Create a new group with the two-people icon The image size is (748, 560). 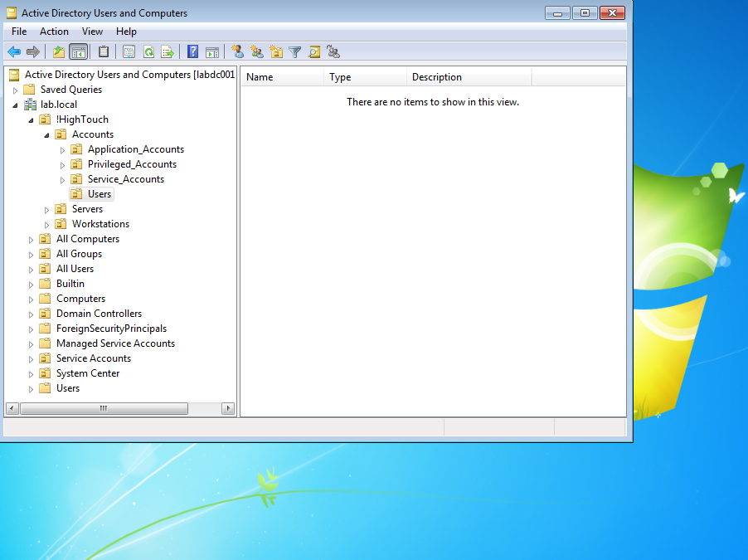[256, 51]
